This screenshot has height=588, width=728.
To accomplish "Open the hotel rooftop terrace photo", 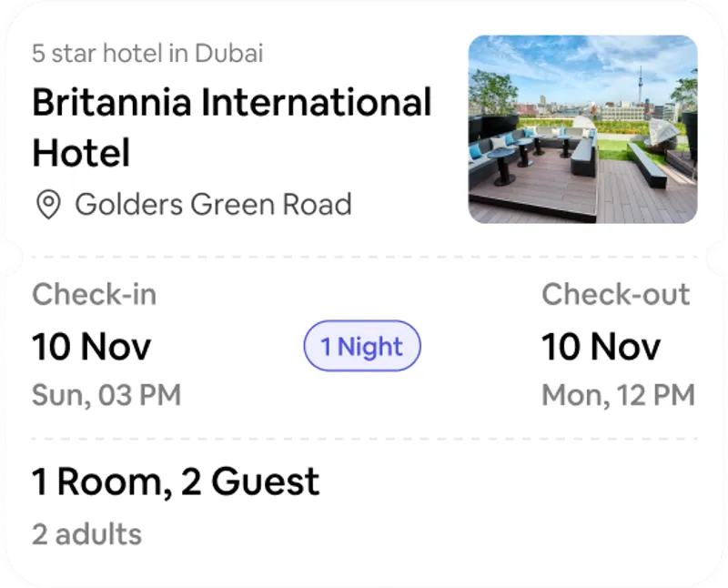I will click(582, 129).
